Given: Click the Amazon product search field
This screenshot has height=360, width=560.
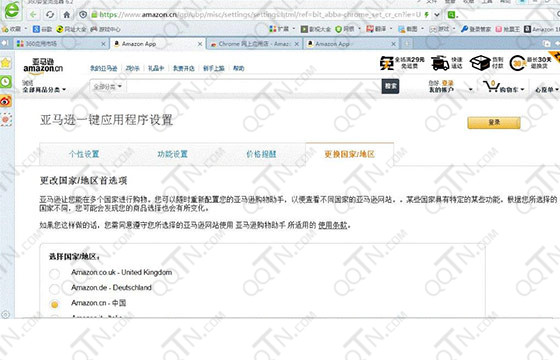Looking at the screenshot, I should click(254, 86).
